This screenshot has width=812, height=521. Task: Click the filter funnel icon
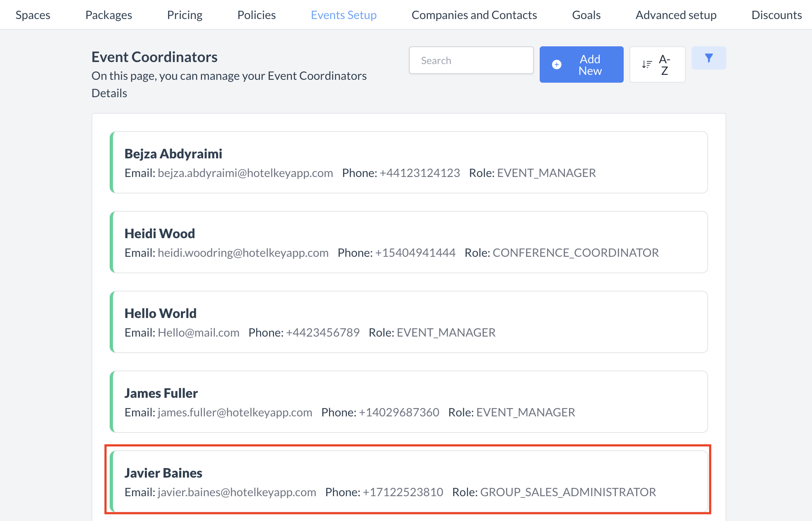pyautogui.click(x=709, y=58)
